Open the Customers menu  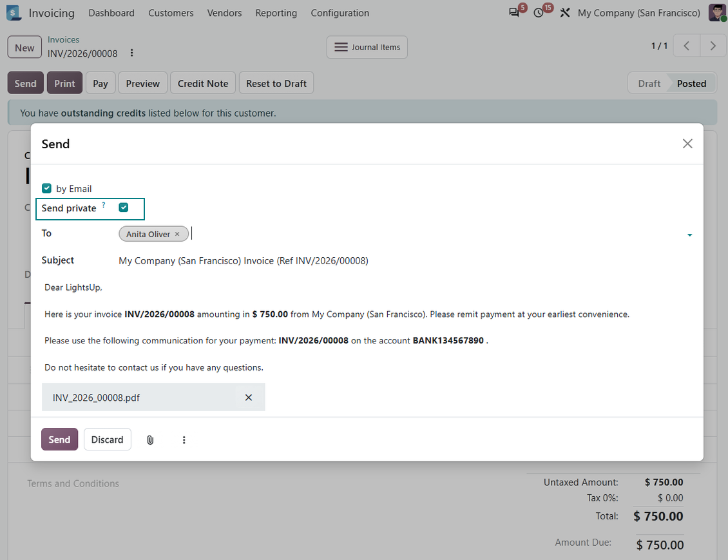click(x=171, y=13)
